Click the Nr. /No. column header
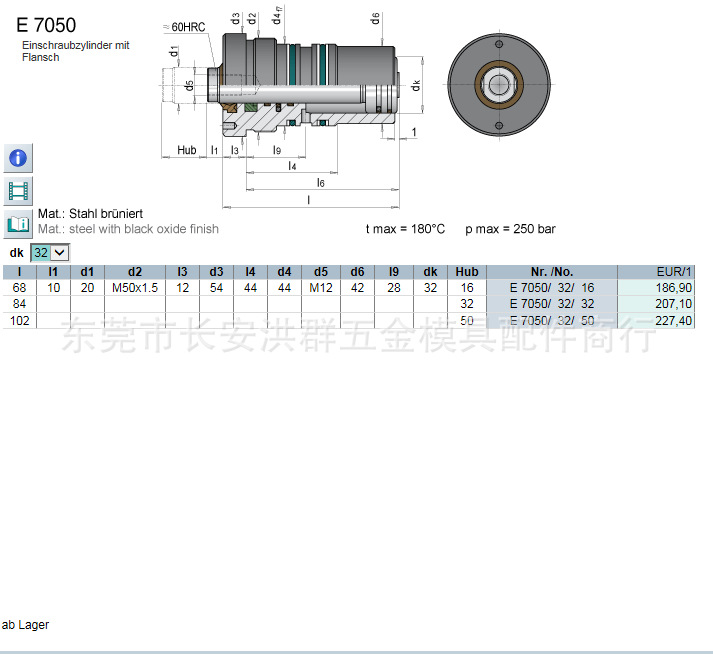Image resolution: width=713 pixels, height=654 pixels. tap(551, 272)
